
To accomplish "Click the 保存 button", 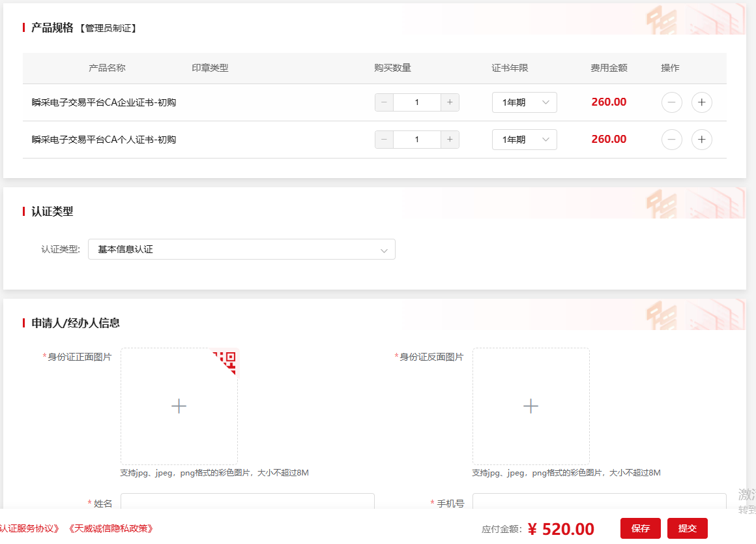I will [x=640, y=528].
